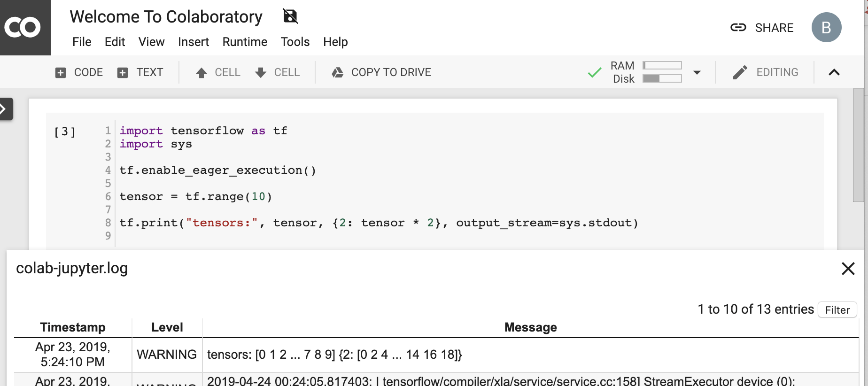Viewport: 868px width, 386px height.
Task: Click the 'colab-jupyter.log' panel title
Action: tap(72, 268)
